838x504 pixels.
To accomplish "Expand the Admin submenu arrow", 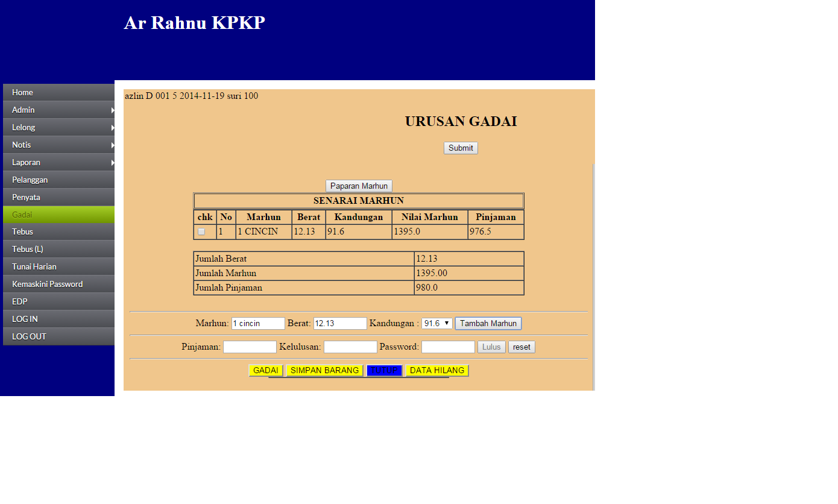I will click(113, 110).
